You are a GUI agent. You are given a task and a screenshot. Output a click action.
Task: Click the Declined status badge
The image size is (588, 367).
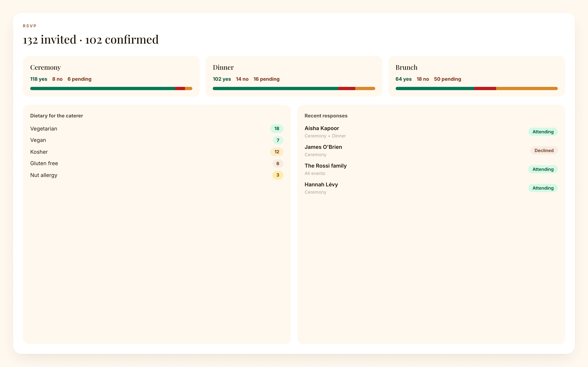pyautogui.click(x=544, y=150)
